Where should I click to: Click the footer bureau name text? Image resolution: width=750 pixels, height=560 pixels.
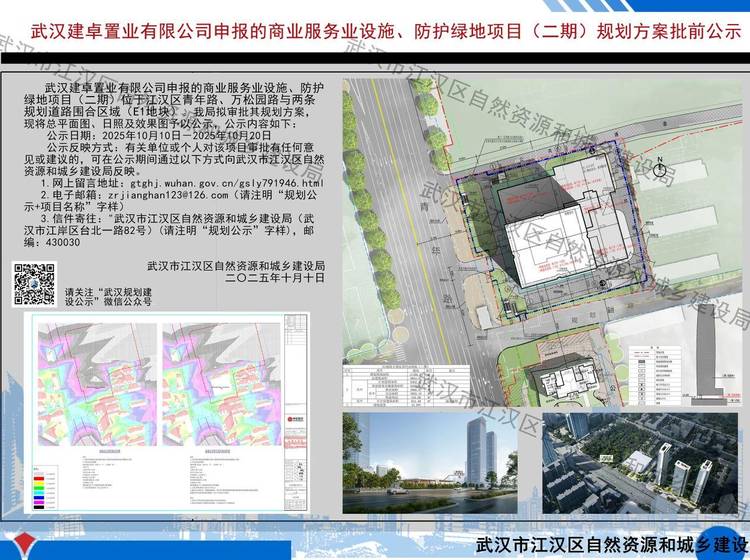tap(612, 545)
